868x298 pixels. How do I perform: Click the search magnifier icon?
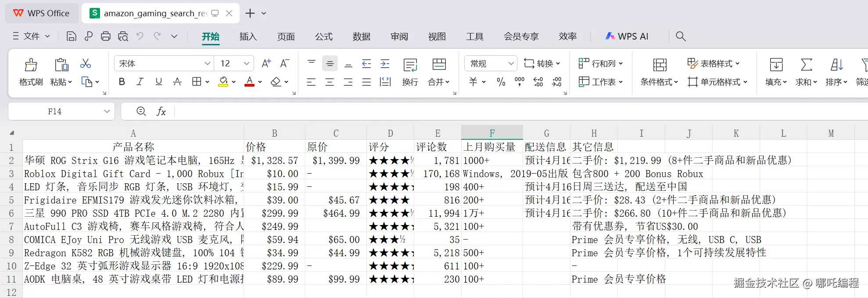(x=681, y=36)
